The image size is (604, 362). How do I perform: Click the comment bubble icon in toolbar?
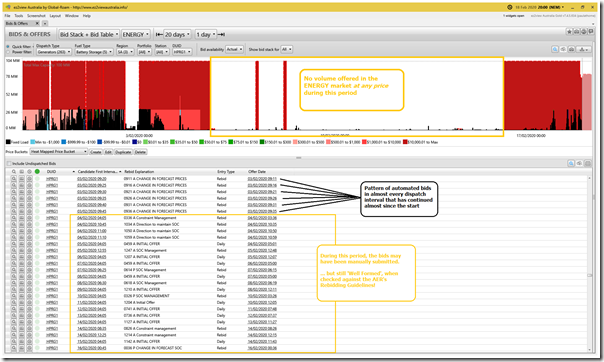591,32
